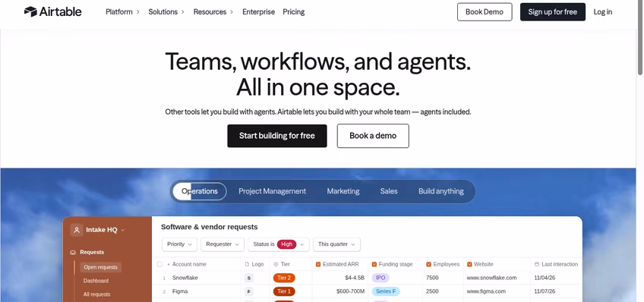Tick the select-all checkbox in table header
The height and width of the screenshot is (302, 644).
[159, 264]
